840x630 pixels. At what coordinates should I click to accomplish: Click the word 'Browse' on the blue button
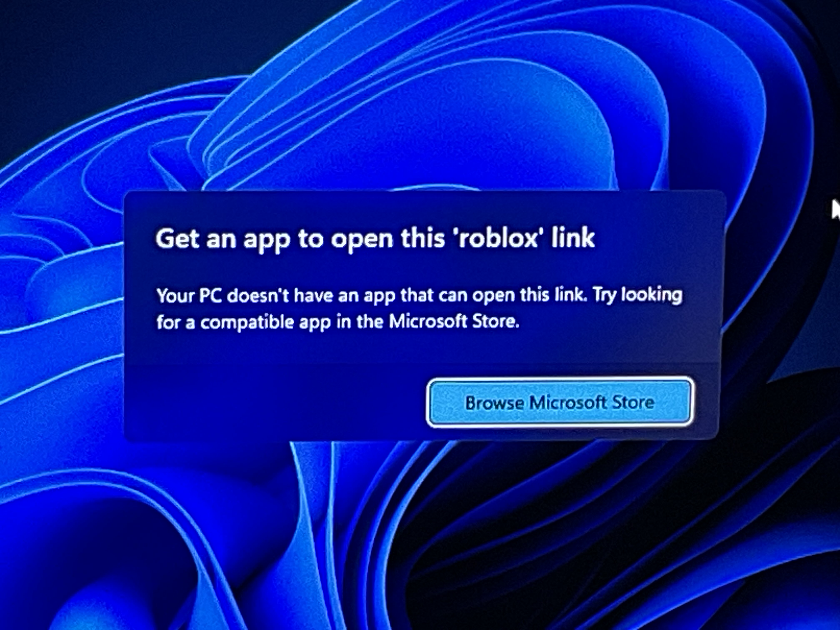tap(494, 402)
